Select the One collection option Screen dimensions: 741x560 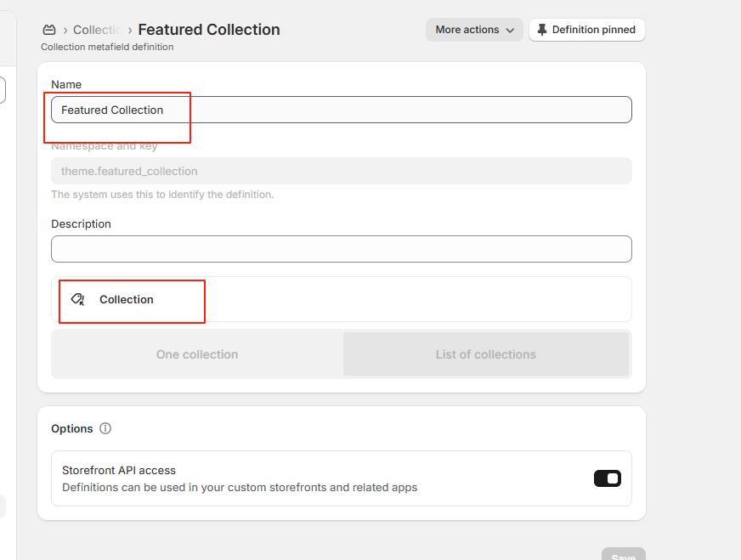pyautogui.click(x=197, y=354)
